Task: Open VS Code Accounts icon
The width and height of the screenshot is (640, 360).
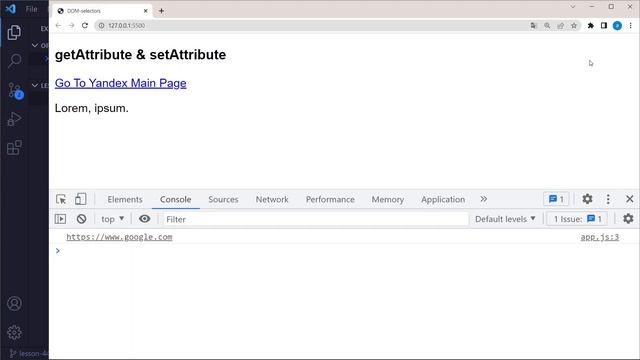Action: tap(14, 304)
